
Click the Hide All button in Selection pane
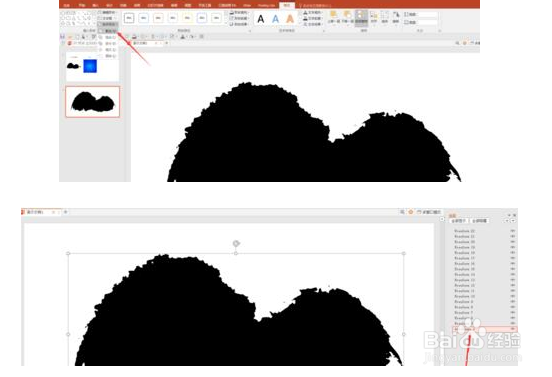(x=479, y=221)
